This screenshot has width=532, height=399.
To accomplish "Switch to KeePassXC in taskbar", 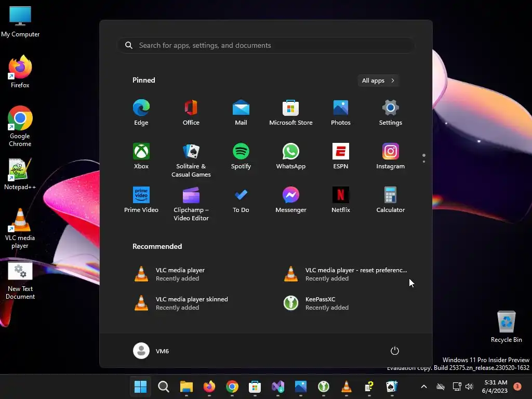I will click(x=324, y=387).
